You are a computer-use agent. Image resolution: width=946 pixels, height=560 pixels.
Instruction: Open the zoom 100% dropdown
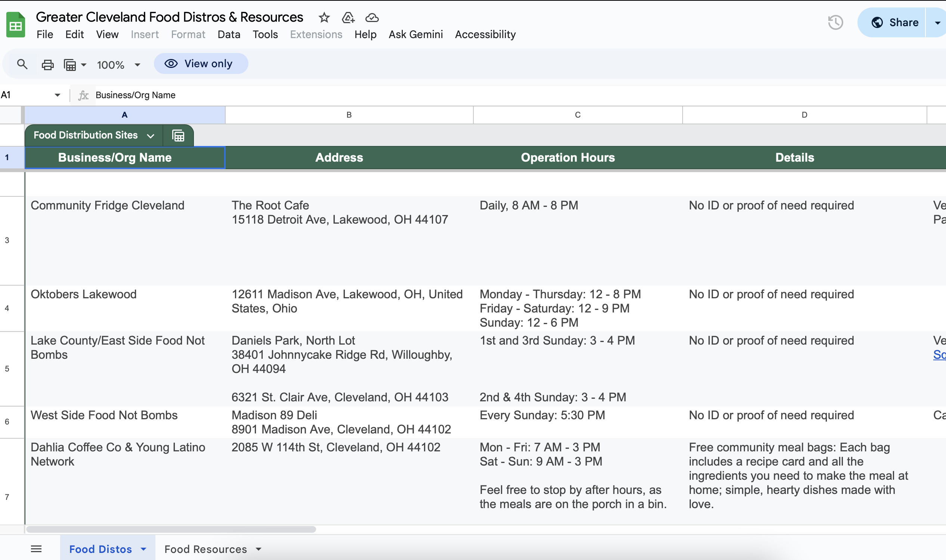pyautogui.click(x=118, y=65)
